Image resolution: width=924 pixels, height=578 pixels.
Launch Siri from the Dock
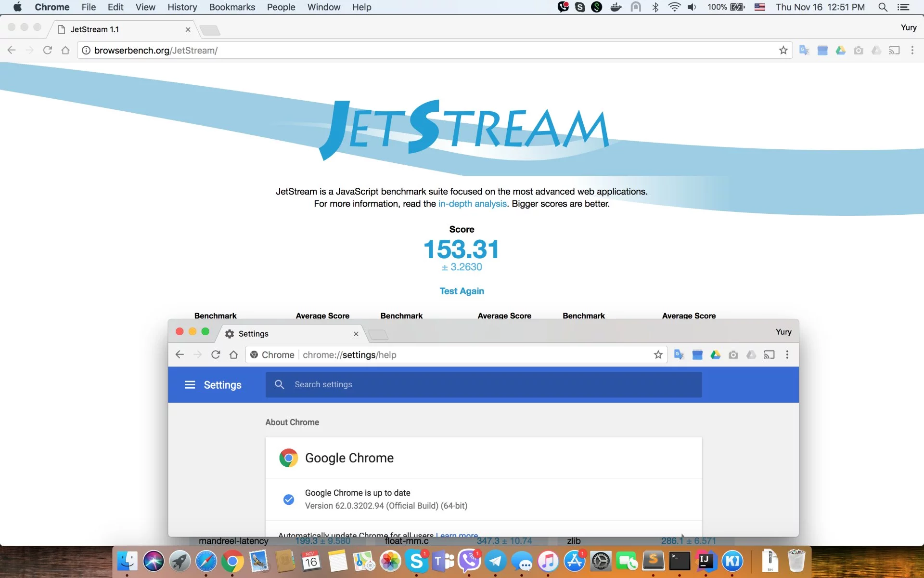154,561
